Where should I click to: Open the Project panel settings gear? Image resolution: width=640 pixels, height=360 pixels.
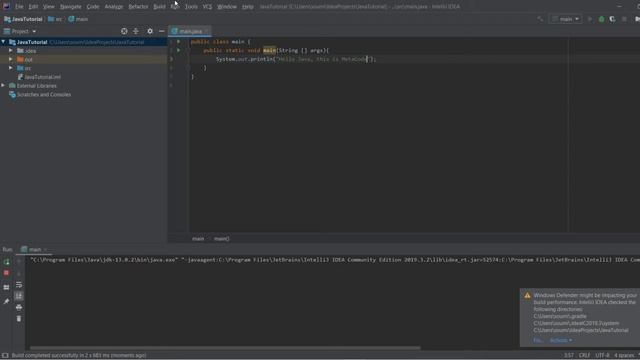(150, 31)
